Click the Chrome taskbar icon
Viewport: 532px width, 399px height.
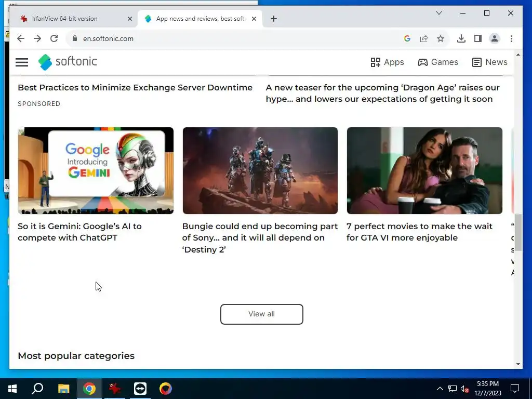89,389
